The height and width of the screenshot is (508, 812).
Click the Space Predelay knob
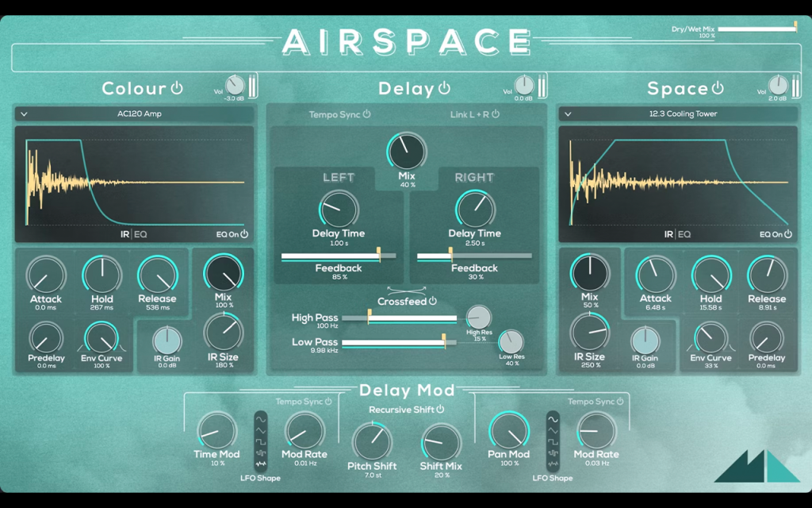[x=767, y=337]
